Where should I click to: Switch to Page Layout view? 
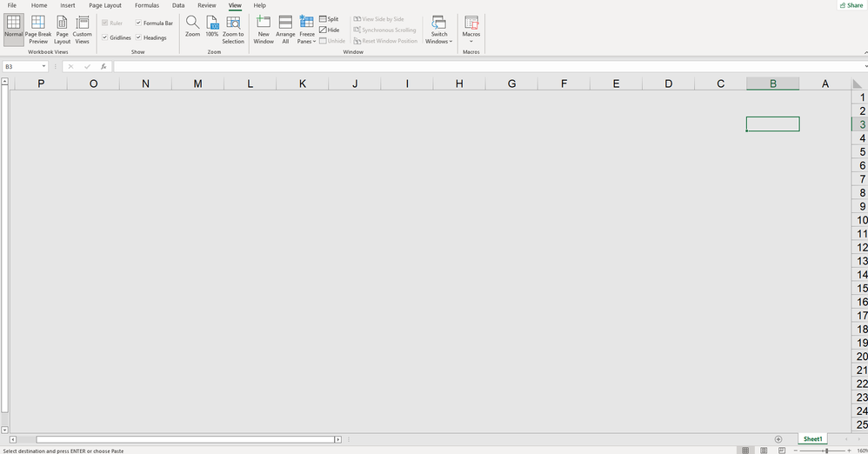pyautogui.click(x=62, y=30)
